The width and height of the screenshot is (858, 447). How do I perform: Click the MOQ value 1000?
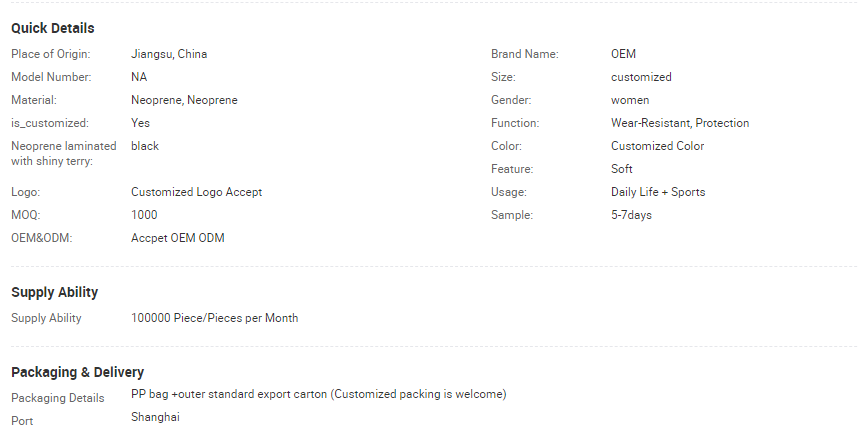coord(144,215)
